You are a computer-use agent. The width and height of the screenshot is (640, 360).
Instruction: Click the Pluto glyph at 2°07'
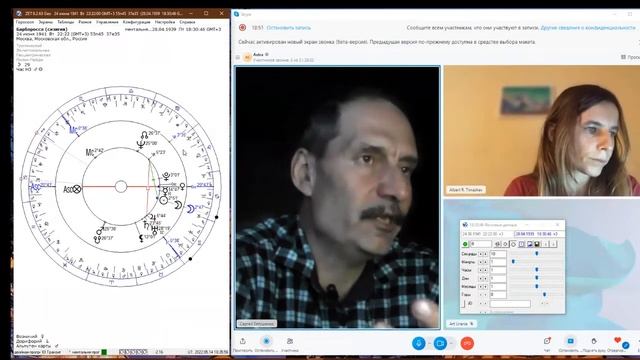[x=166, y=176]
